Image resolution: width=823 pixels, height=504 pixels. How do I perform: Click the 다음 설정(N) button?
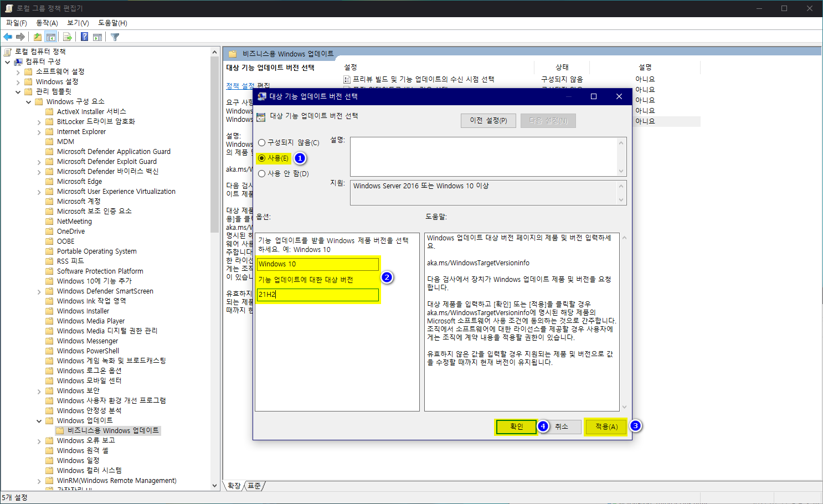(548, 120)
